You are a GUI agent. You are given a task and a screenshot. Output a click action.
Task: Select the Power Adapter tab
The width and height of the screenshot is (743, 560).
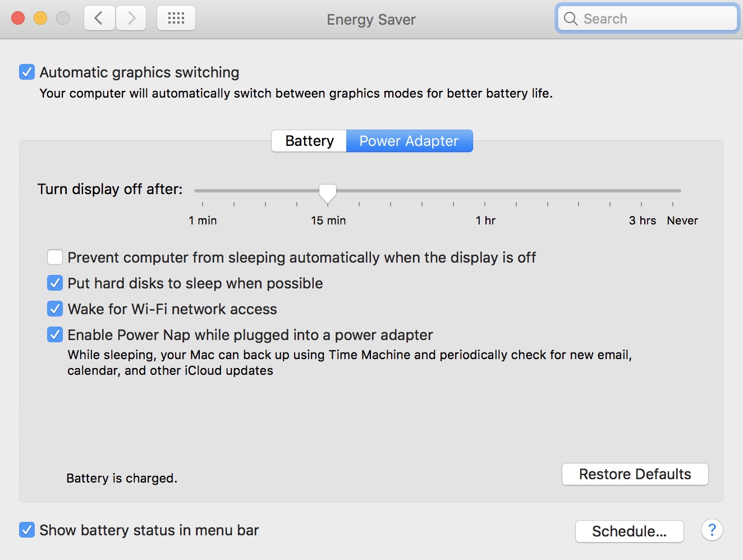click(409, 141)
